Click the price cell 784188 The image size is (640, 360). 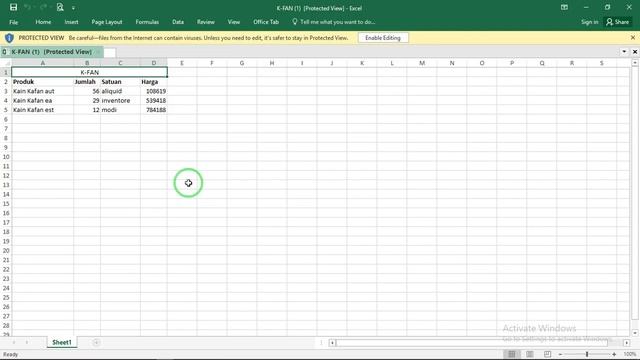pyautogui.click(x=153, y=110)
